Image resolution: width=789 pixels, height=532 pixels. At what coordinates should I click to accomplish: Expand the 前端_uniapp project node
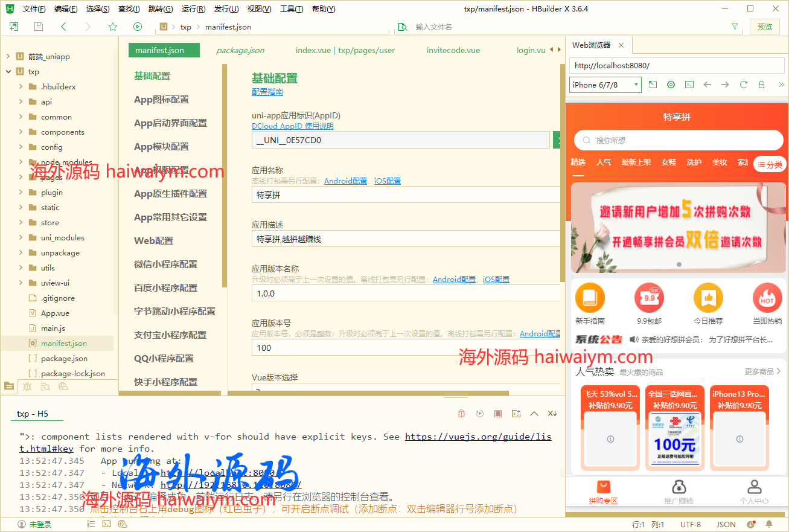click(8, 56)
